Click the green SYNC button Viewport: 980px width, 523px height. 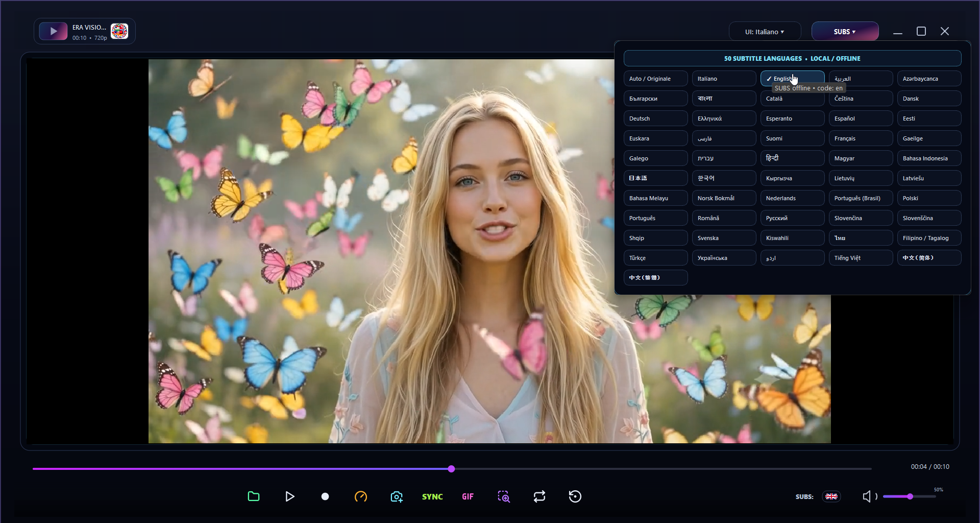click(432, 496)
